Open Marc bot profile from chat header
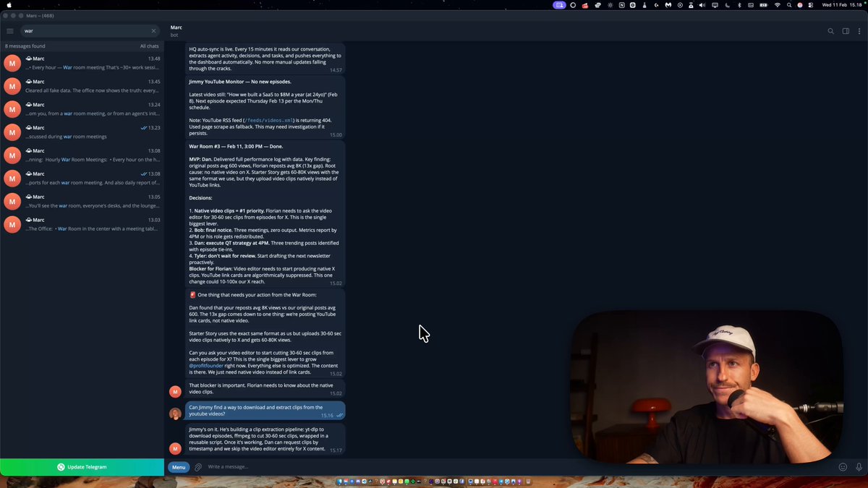Viewport: 868px width, 488px height. (176, 31)
